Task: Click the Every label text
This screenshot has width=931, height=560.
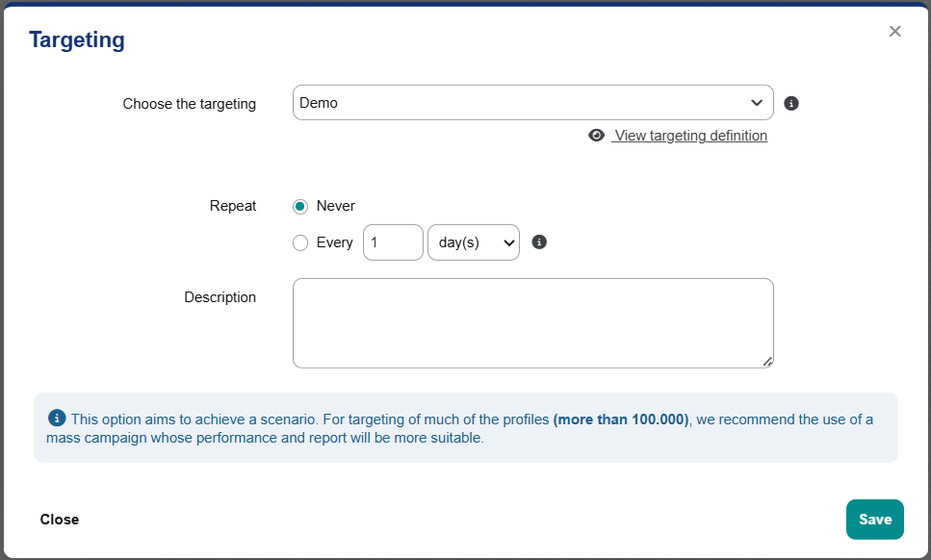Action: 334,242
